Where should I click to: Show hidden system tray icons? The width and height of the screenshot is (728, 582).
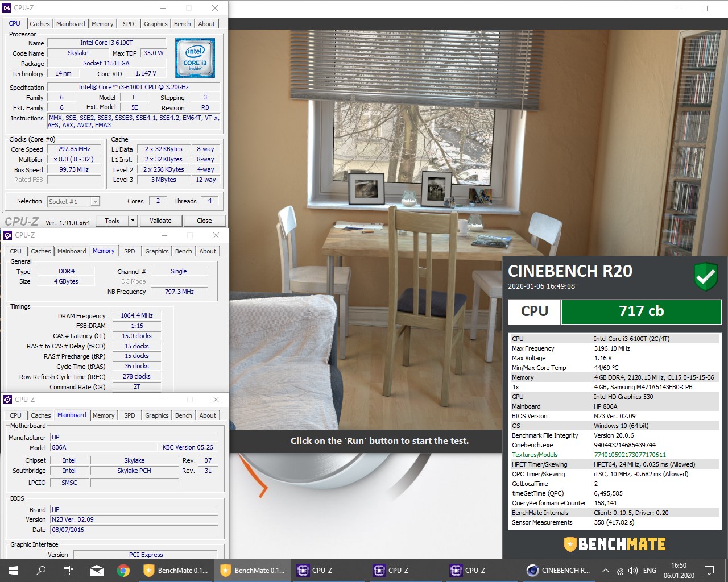(x=605, y=571)
